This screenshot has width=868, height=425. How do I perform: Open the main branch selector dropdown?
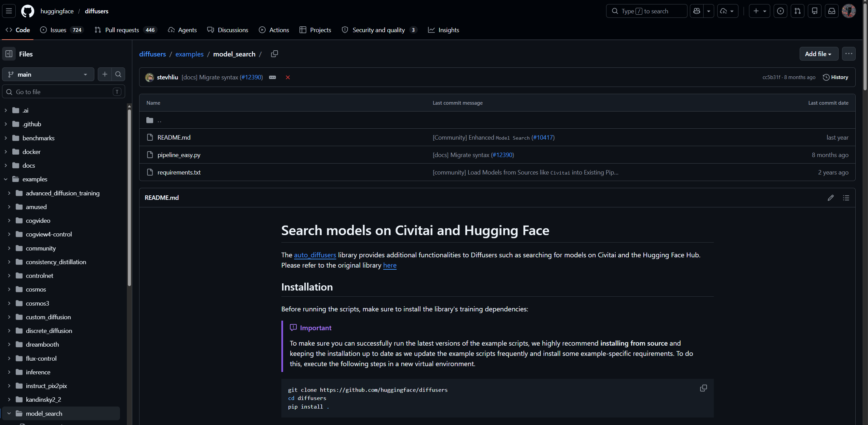coord(48,74)
